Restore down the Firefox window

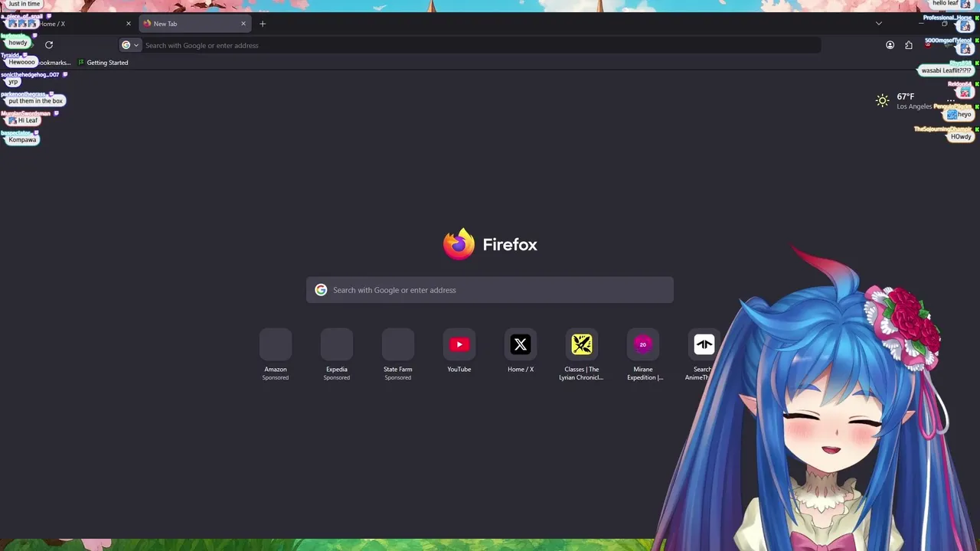point(944,24)
